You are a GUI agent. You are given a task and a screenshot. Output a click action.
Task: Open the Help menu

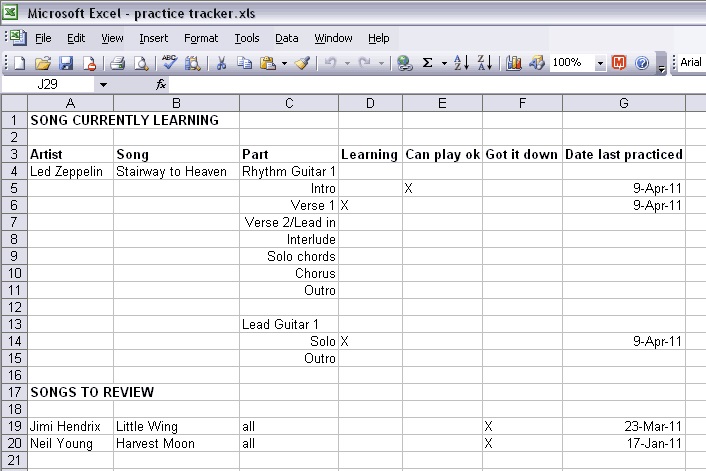379,38
